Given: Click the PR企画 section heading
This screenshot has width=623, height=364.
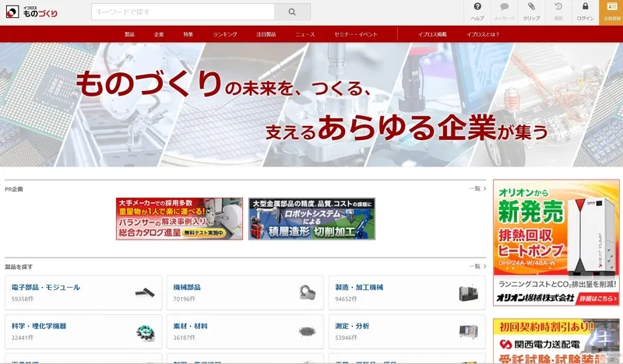Looking at the screenshot, I should click(14, 189).
